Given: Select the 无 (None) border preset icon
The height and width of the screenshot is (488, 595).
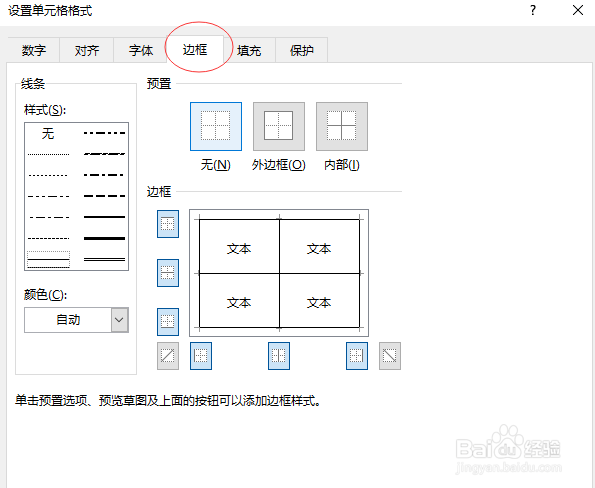Looking at the screenshot, I should [216, 126].
